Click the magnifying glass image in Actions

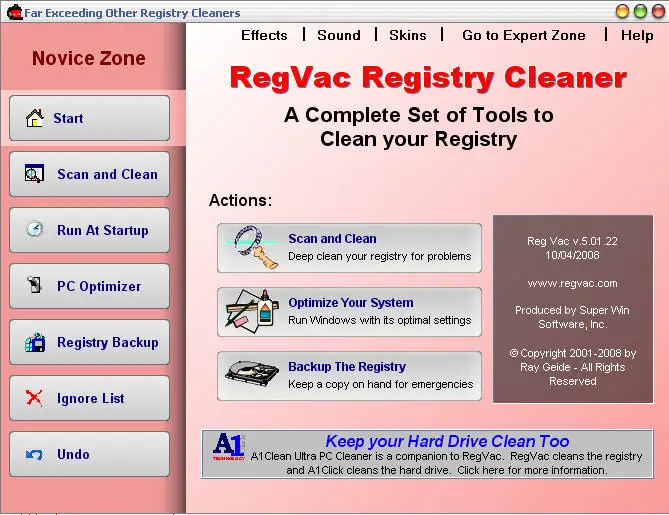[252, 247]
